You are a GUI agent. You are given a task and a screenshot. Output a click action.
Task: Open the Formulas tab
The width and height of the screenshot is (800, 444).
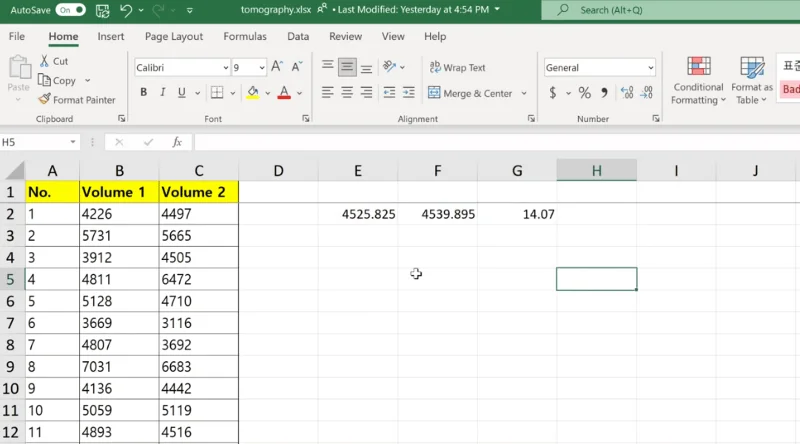point(245,36)
